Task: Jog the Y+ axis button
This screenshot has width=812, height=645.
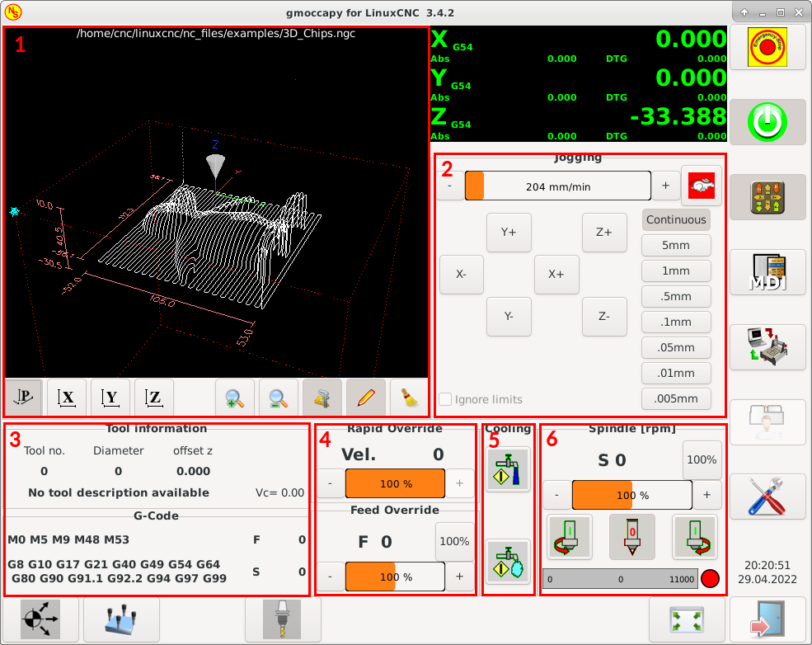Action: (x=509, y=233)
